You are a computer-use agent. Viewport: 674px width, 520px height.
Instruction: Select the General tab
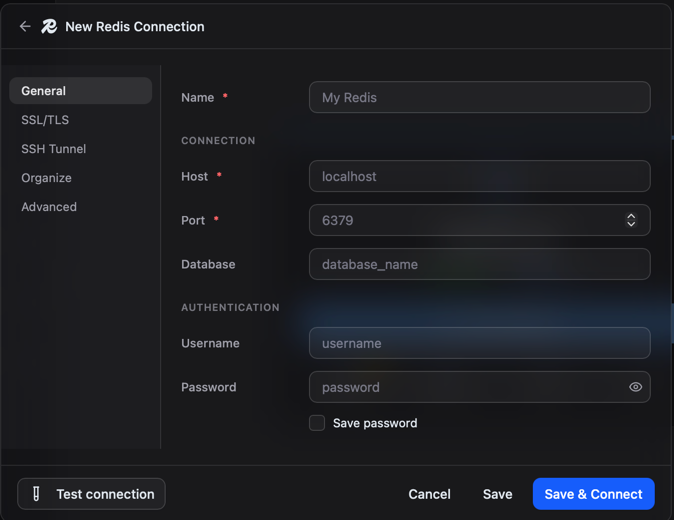click(x=80, y=91)
